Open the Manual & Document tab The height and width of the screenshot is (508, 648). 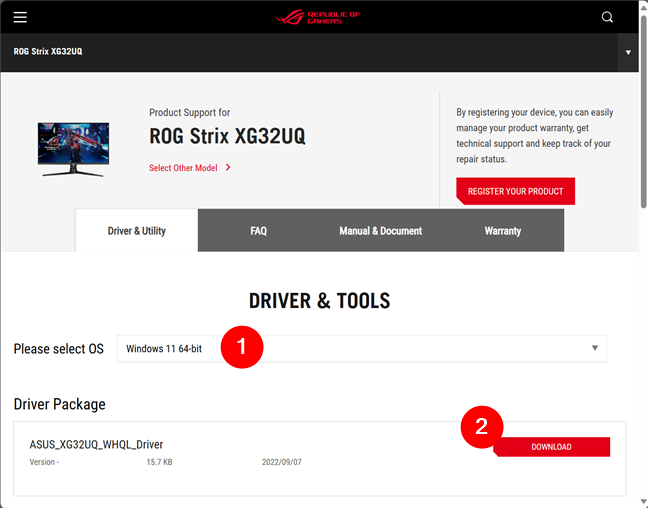[x=380, y=231]
